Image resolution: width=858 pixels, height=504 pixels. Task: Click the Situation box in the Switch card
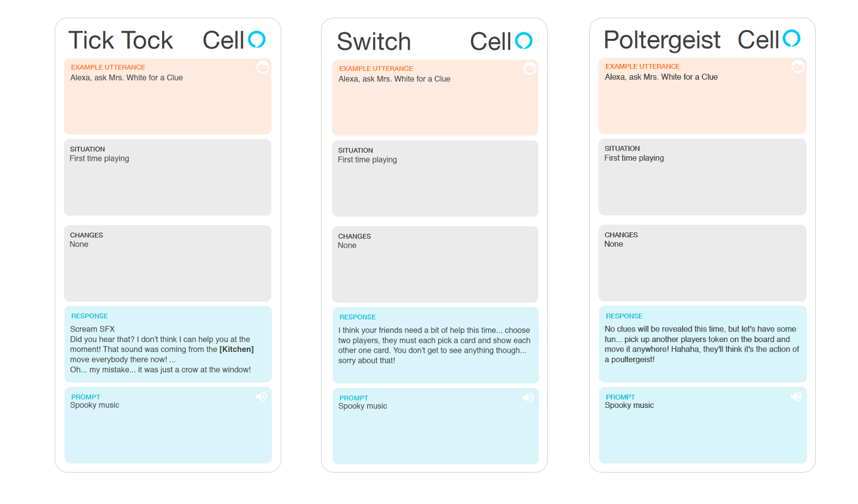[x=435, y=178]
